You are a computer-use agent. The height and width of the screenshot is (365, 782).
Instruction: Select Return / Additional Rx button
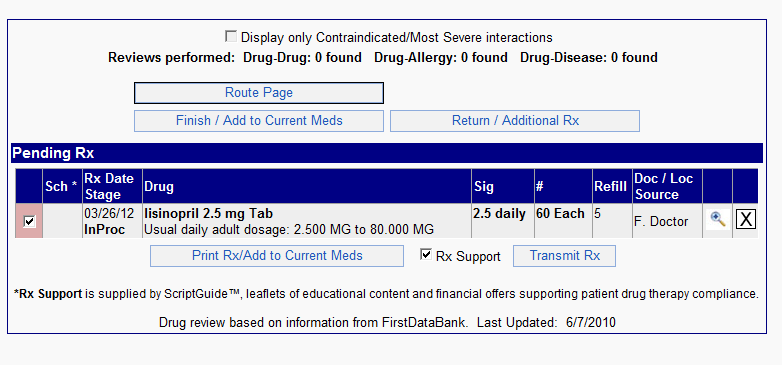click(x=515, y=121)
